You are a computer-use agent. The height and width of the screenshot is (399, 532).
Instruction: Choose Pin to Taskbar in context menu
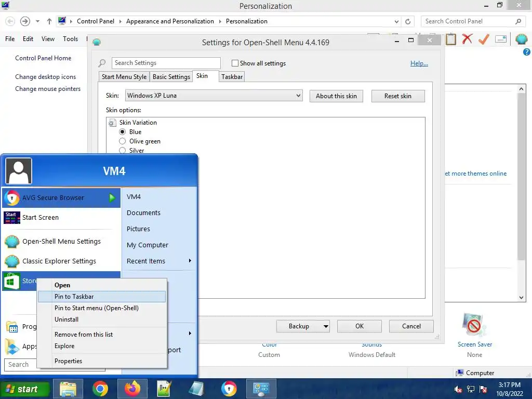[x=102, y=297]
